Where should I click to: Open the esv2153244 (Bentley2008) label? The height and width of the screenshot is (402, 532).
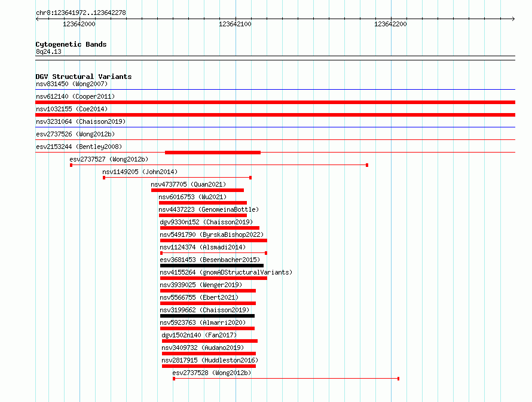pyautogui.click(x=79, y=147)
